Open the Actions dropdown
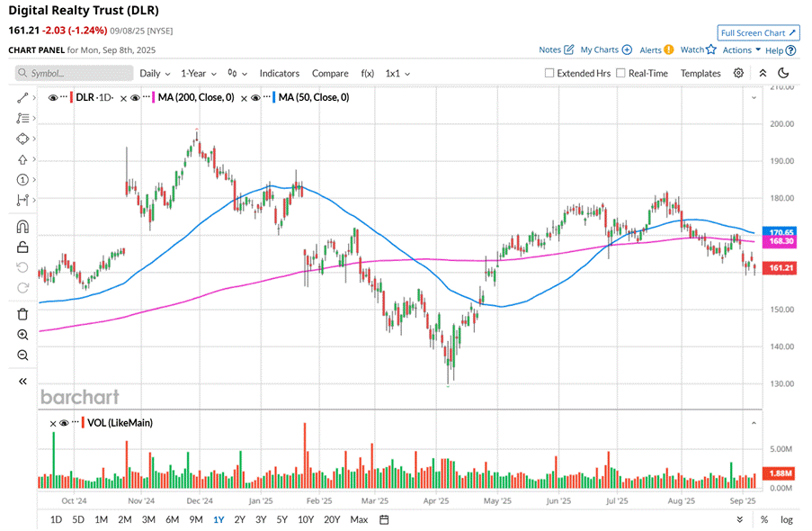812x531 pixels. pyautogui.click(x=742, y=49)
